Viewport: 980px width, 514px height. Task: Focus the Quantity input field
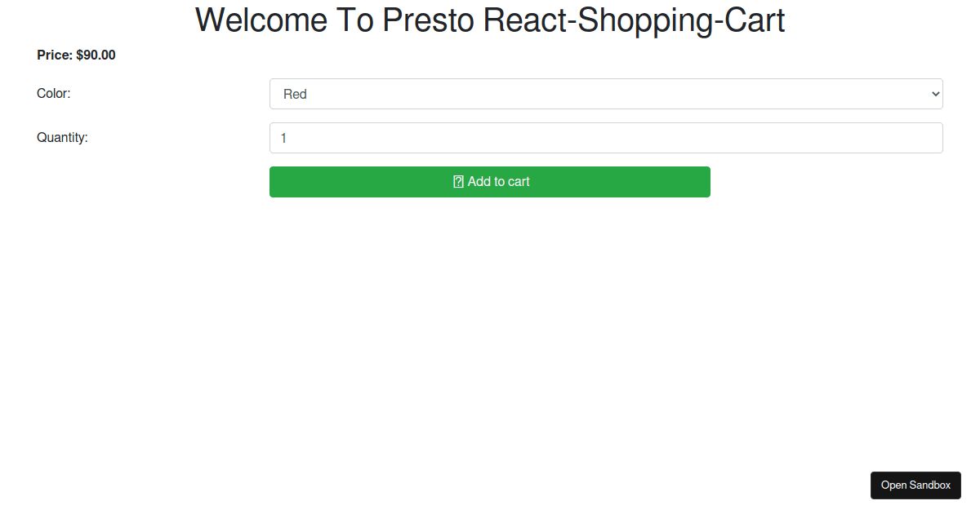click(x=605, y=138)
